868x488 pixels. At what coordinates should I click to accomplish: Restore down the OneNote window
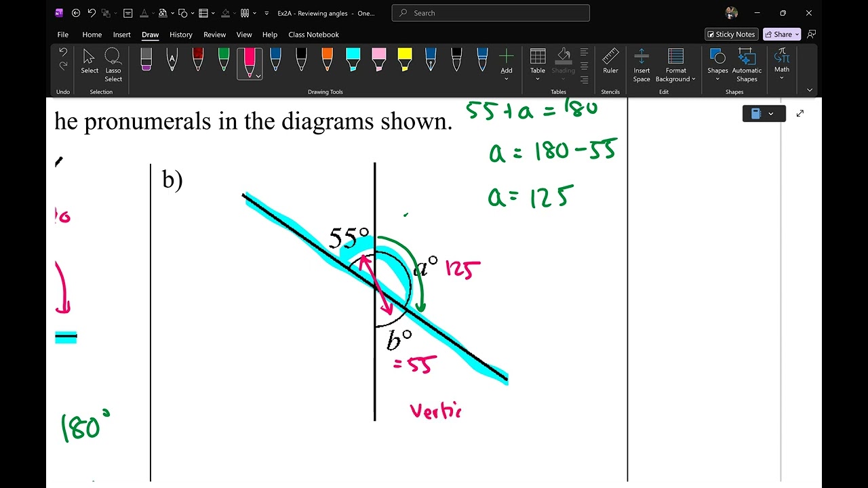pos(783,13)
